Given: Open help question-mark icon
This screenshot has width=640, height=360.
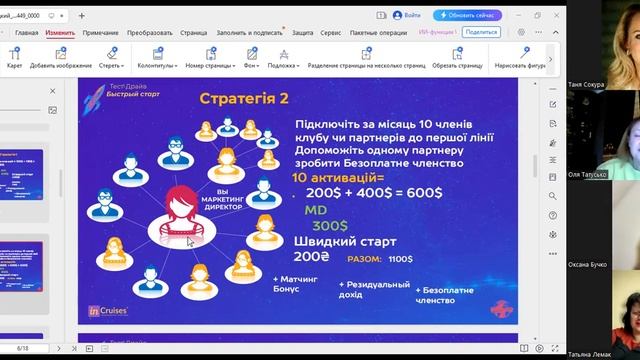Looking at the screenshot, I should tap(553, 215).
